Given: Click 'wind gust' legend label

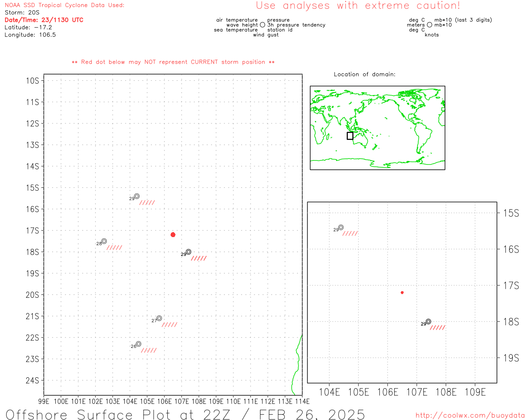Looking at the screenshot, I should click(x=266, y=35).
